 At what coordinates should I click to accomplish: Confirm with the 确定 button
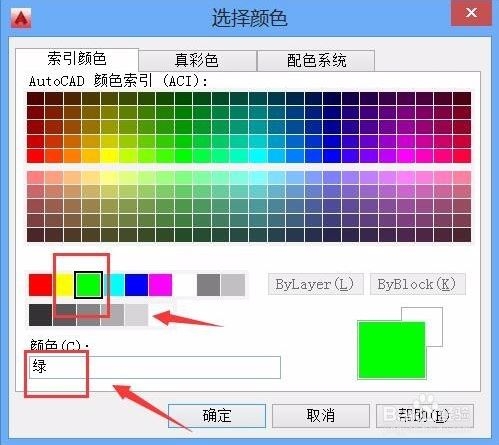pyautogui.click(x=217, y=416)
